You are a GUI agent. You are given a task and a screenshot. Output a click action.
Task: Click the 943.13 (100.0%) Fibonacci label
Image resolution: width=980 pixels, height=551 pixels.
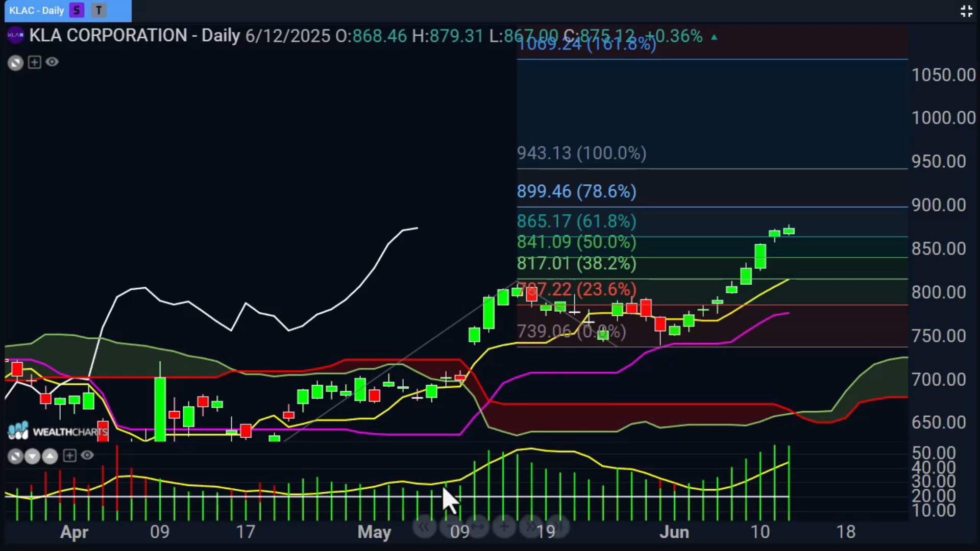(x=581, y=153)
